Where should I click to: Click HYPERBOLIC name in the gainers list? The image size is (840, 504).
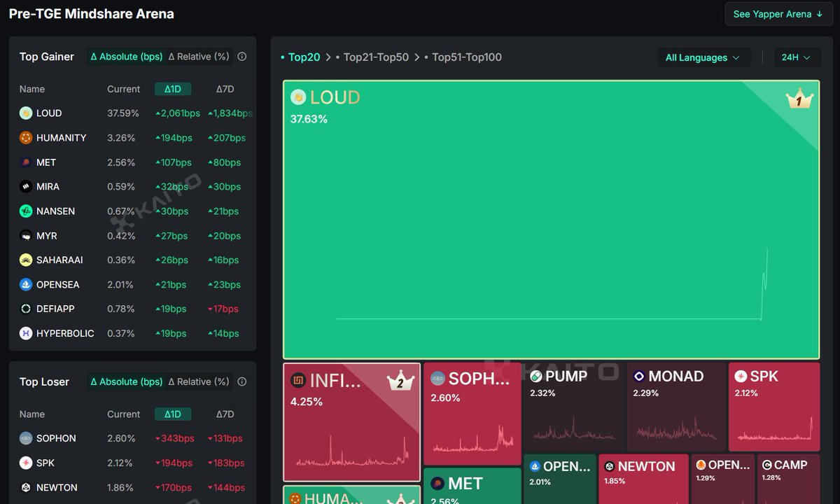click(x=65, y=333)
